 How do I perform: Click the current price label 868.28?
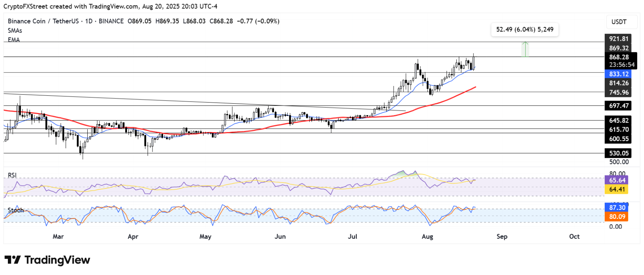(619, 57)
